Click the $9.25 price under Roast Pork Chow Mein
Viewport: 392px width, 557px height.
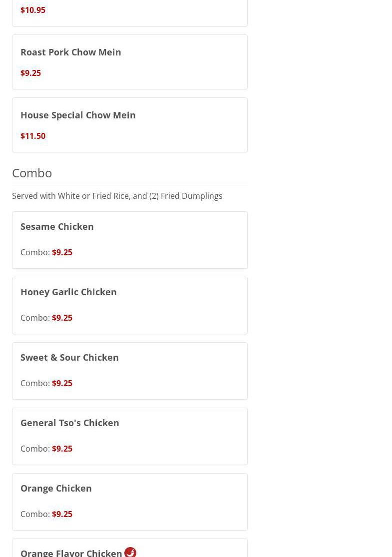30,73
